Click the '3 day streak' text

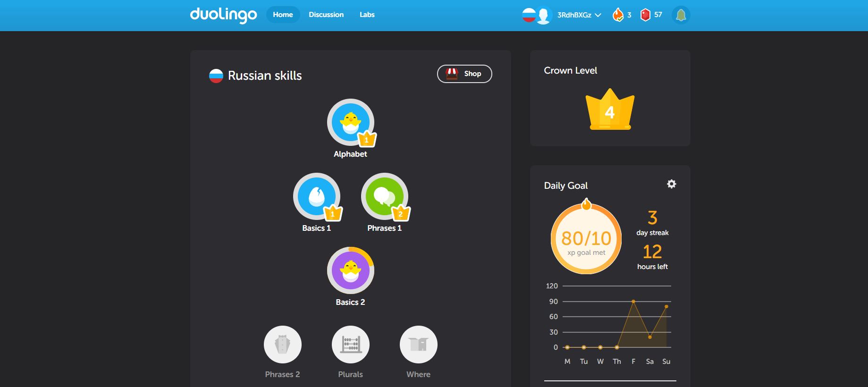pyautogui.click(x=652, y=223)
